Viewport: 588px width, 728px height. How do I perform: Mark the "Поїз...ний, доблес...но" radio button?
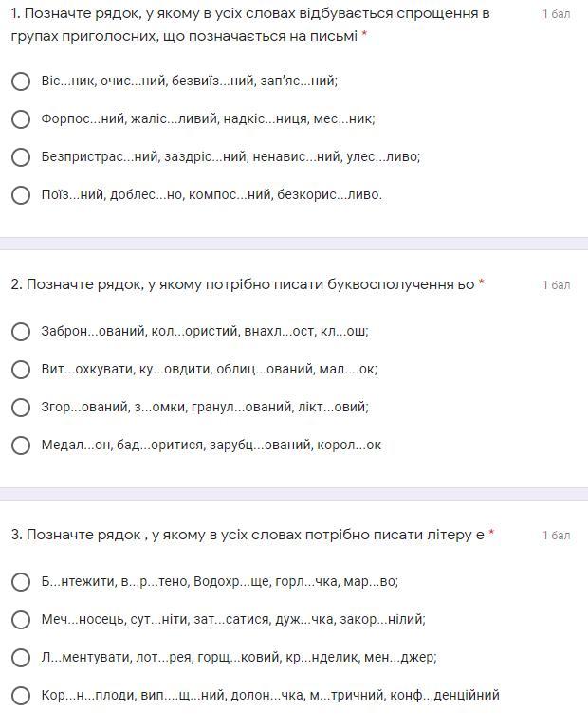click(x=21, y=195)
